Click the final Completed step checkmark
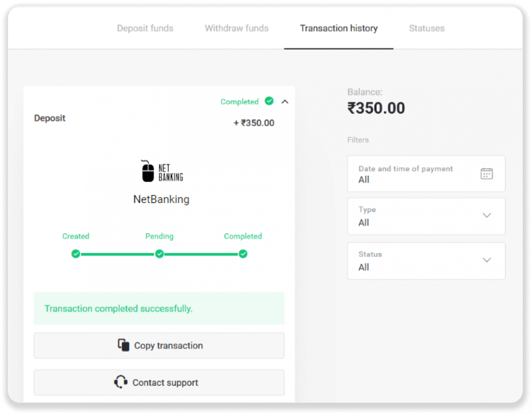The image size is (532, 414). (243, 254)
